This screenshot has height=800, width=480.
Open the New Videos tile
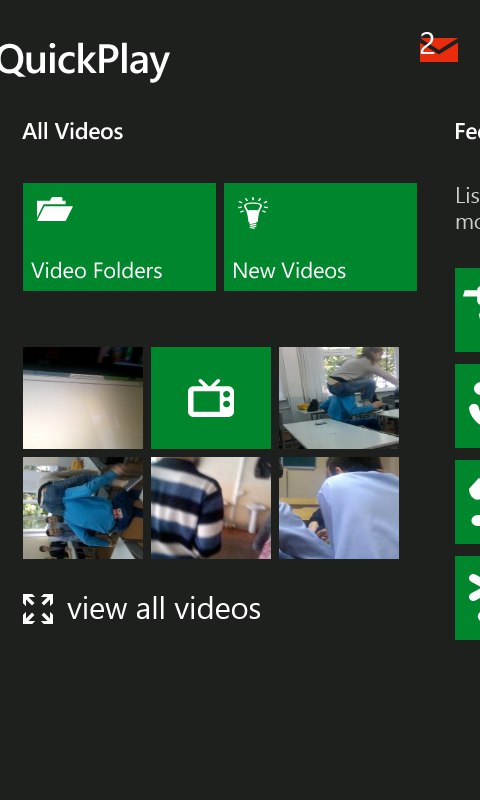point(320,237)
